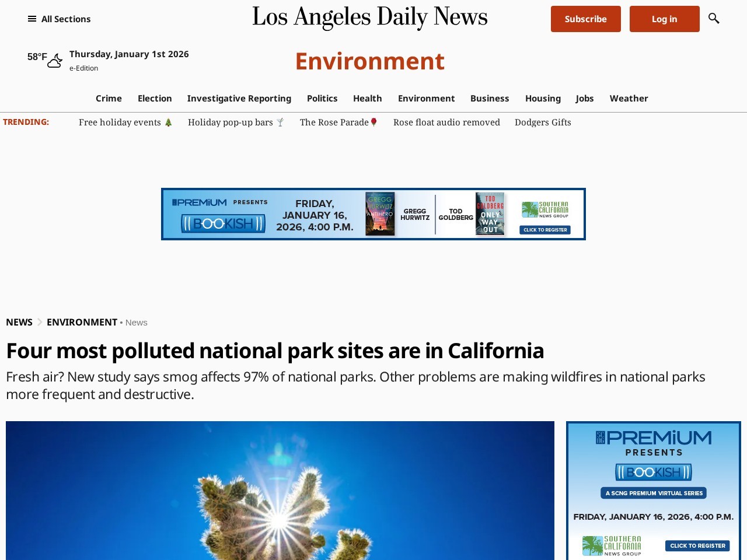This screenshot has height=560, width=747.
Task: Select Politics in the navigation bar
Action: pos(322,99)
